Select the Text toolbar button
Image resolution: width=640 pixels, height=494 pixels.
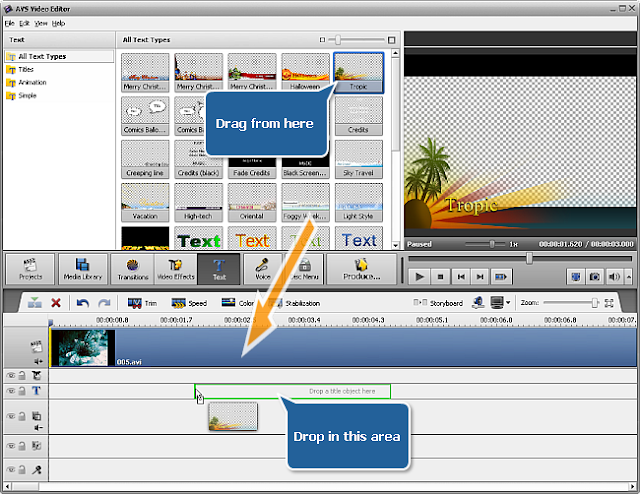point(219,269)
